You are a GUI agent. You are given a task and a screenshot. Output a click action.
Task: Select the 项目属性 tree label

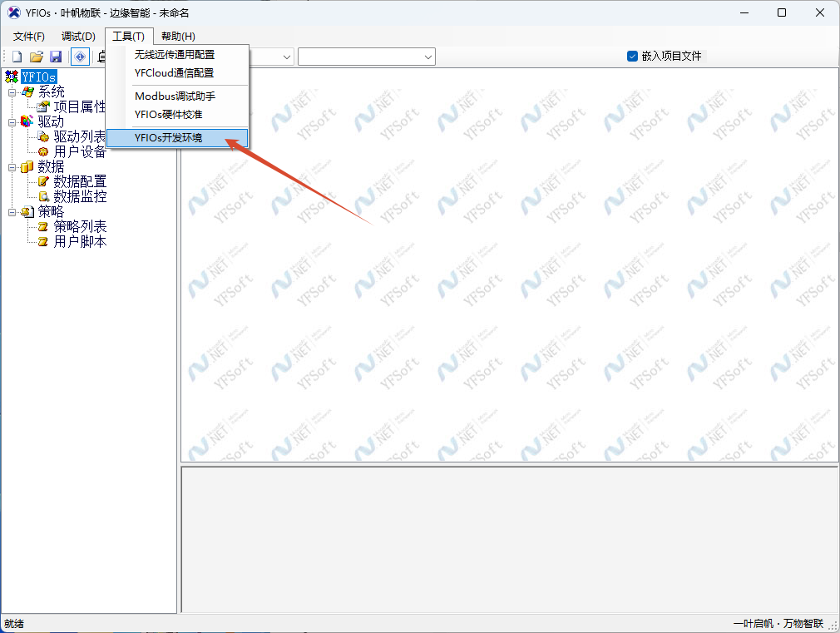coord(79,106)
